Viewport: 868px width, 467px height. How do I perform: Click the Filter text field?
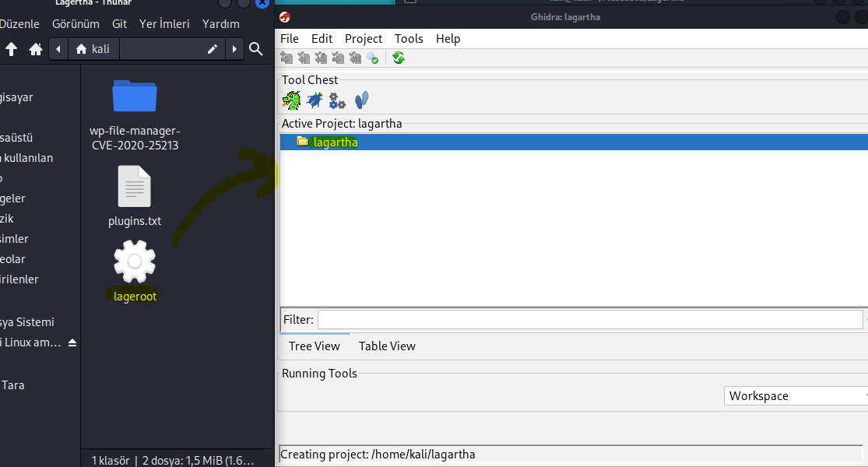(590, 319)
